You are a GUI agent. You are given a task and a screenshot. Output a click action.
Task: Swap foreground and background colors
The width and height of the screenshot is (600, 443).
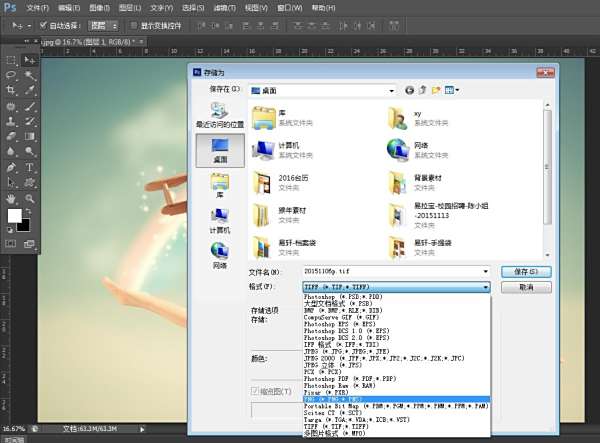(x=28, y=211)
